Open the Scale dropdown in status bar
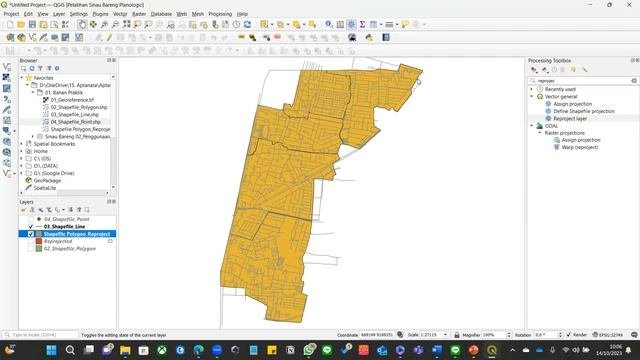The image size is (640, 360). [x=445, y=335]
